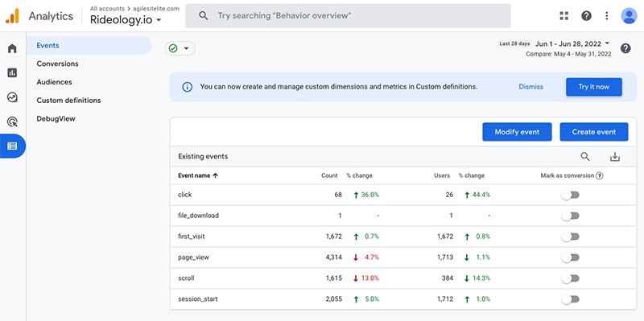Image resolution: width=644 pixels, height=321 pixels.
Task: Open the date range dropdown
Action: pos(572,43)
